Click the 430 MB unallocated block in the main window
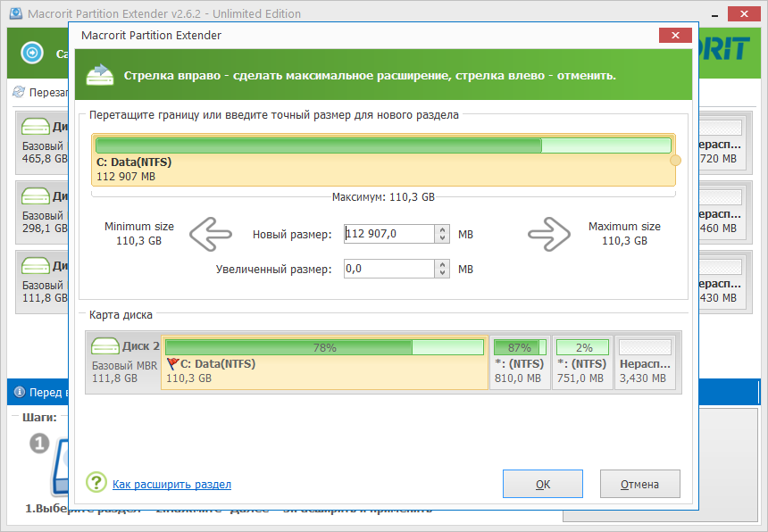This screenshot has height=532, width=768. click(723, 281)
